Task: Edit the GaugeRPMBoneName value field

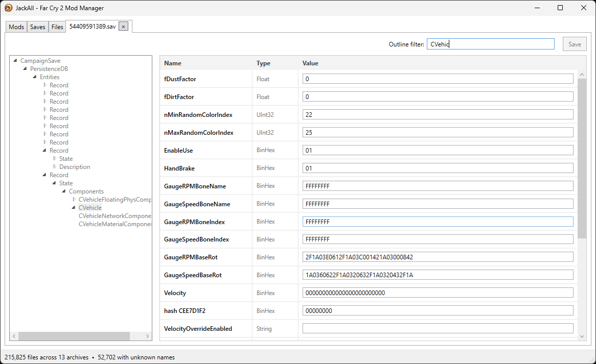Action: 438,186
